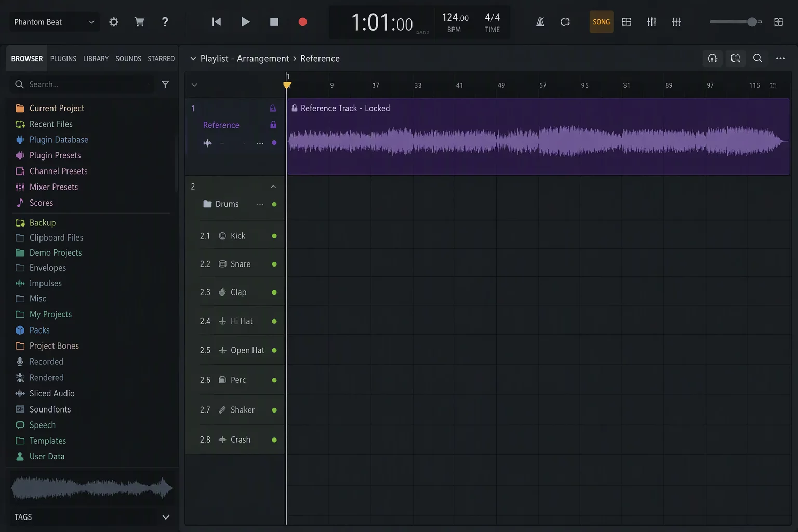Switch to the PLUGINS tab

(63, 59)
